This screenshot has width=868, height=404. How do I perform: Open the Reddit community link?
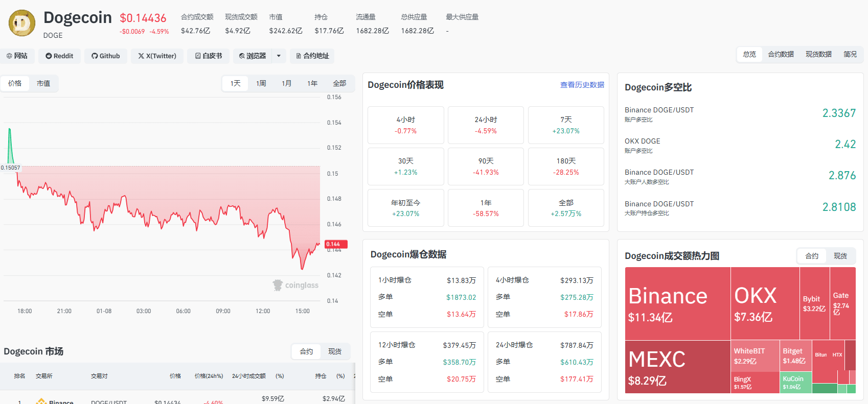pyautogui.click(x=59, y=56)
